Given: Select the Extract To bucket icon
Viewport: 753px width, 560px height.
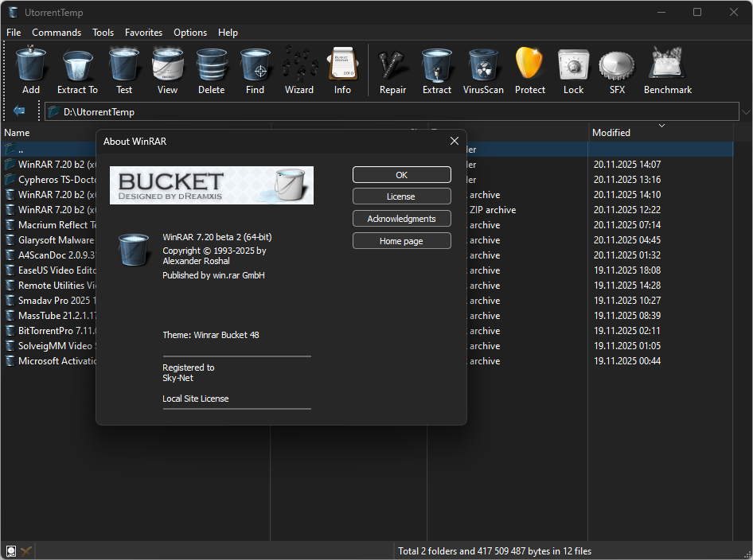Looking at the screenshot, I should 77,69.
